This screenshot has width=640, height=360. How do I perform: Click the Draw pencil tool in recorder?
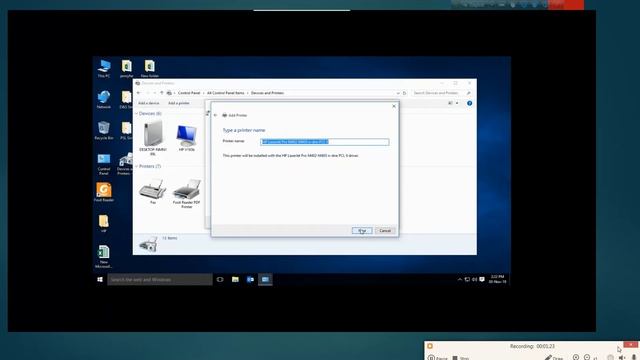pos(554,358)
